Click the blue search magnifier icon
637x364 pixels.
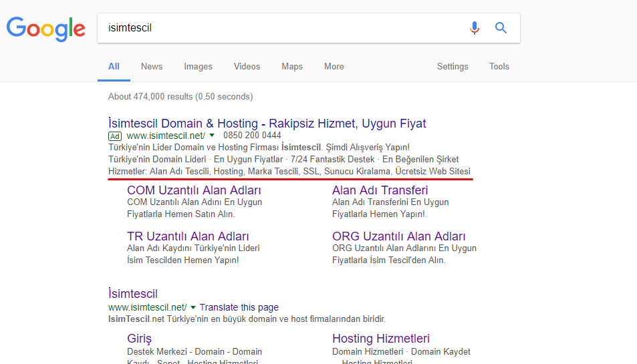click(x=501, y=28)
